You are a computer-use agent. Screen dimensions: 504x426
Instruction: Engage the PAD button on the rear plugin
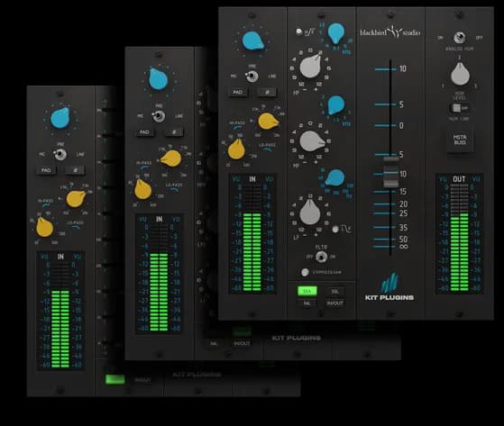[x=46, y=170]
